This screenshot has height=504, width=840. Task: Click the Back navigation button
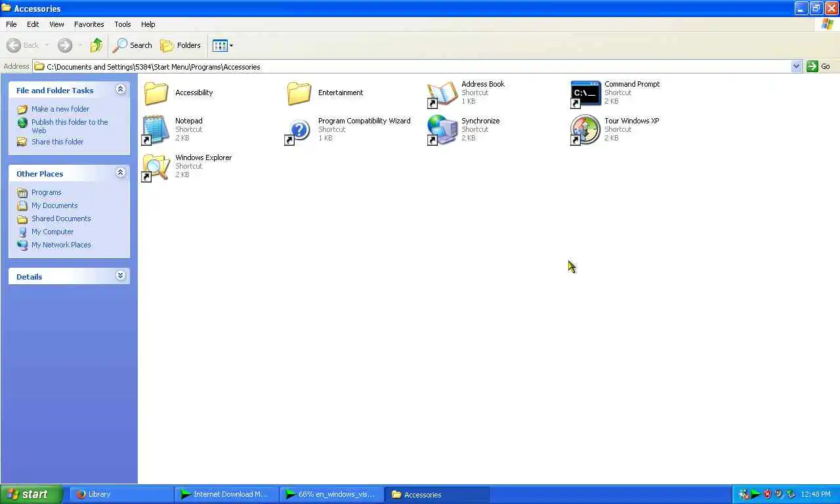(22, 45)
